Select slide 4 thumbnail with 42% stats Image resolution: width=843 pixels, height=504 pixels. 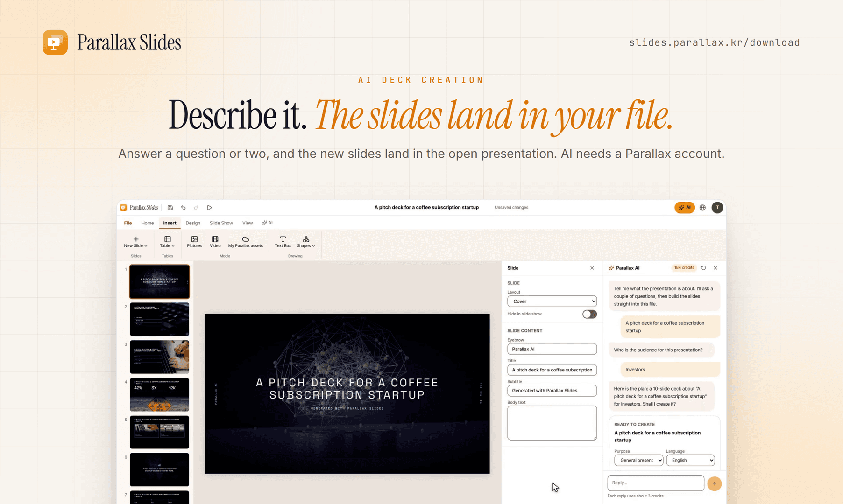pyautogui.click(x=159, y=395)
